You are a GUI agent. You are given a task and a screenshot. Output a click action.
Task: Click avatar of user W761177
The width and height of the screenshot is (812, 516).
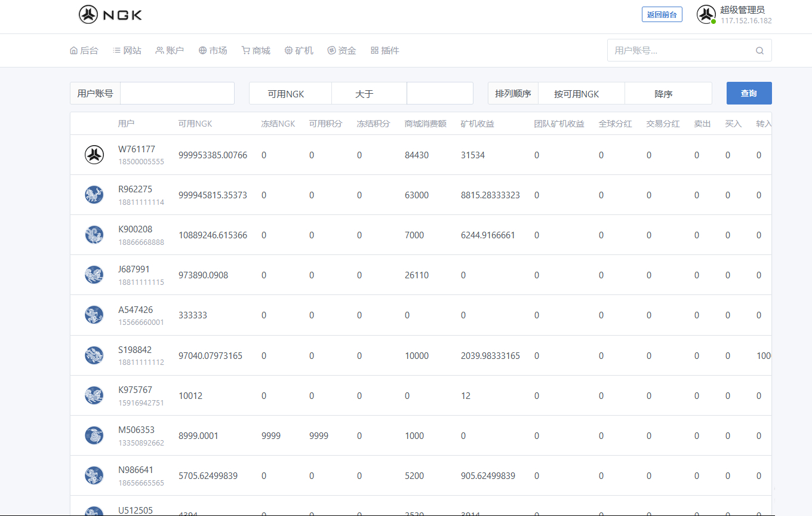tap(94, 155)
